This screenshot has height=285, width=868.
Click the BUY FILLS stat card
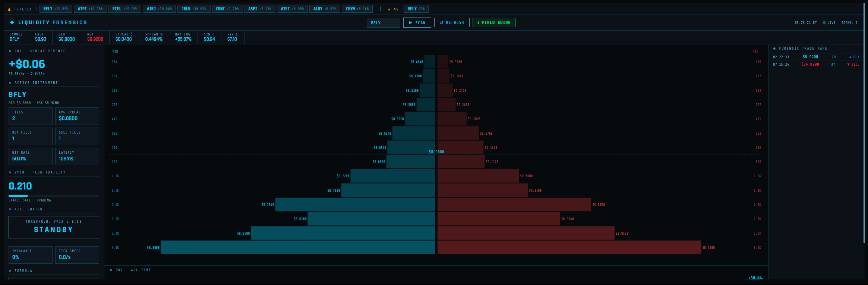[x=31, y=136]
